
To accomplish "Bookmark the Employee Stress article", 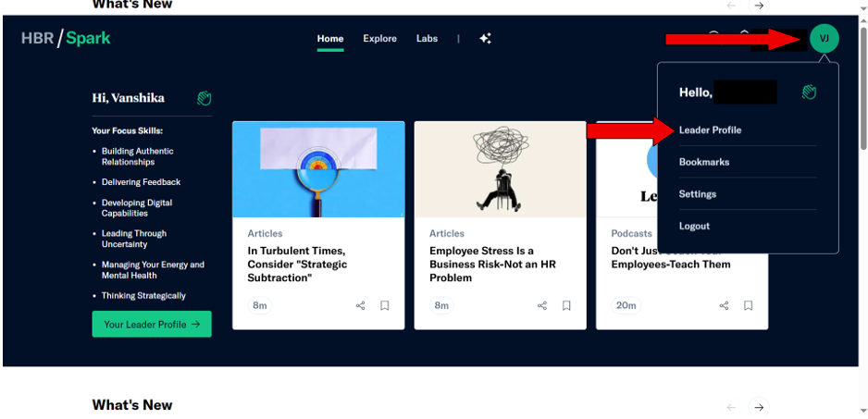I will (566, 305).
